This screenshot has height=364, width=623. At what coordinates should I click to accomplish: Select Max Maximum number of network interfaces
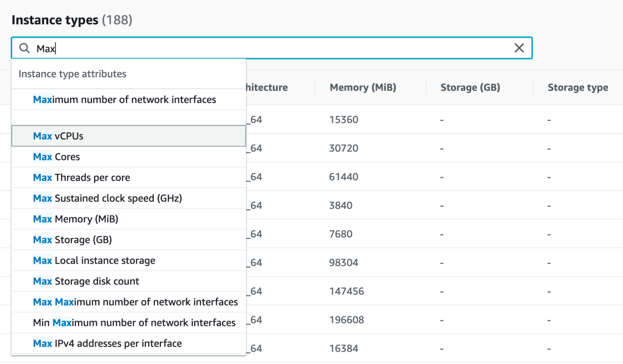coord(135,302)
